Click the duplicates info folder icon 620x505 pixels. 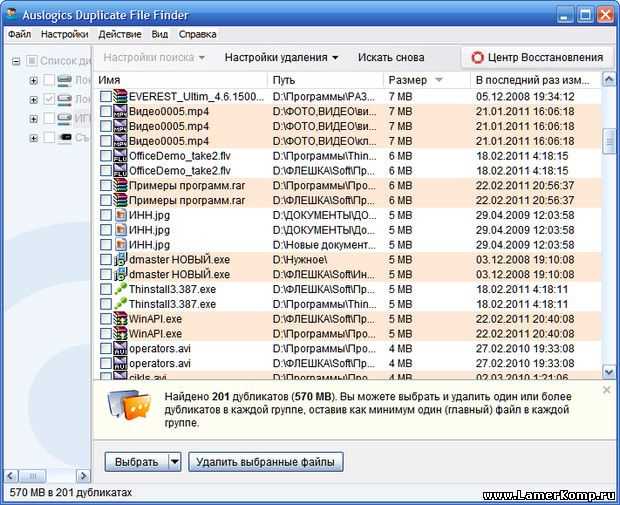click(129, 404)
